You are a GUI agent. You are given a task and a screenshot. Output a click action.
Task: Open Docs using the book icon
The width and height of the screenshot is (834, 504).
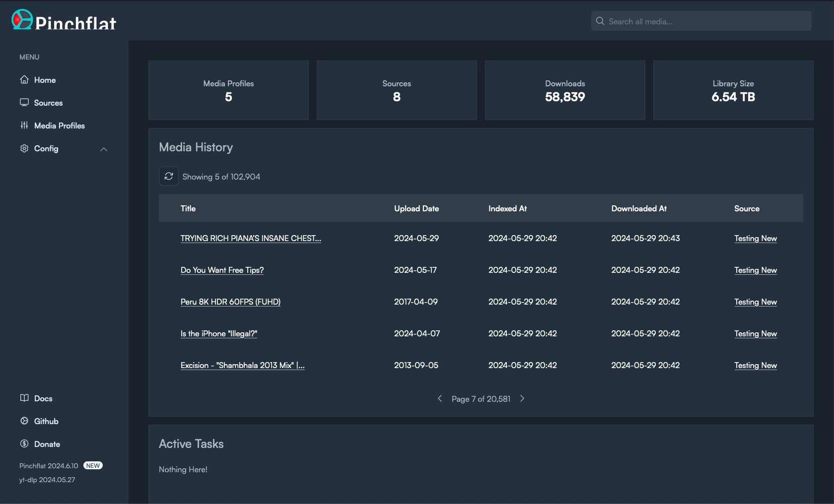coord(24,398)
